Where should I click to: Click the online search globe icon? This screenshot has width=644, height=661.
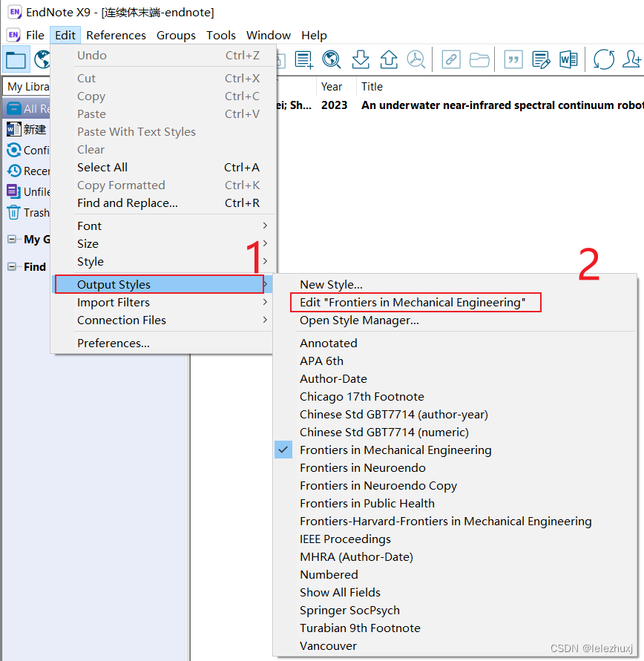click(x=42, y=59)
